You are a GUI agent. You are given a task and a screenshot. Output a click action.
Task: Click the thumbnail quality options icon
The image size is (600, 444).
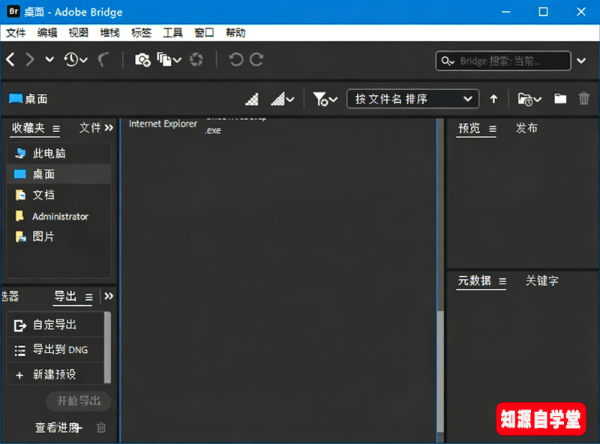pyautogui.click(x=283, y=99)
